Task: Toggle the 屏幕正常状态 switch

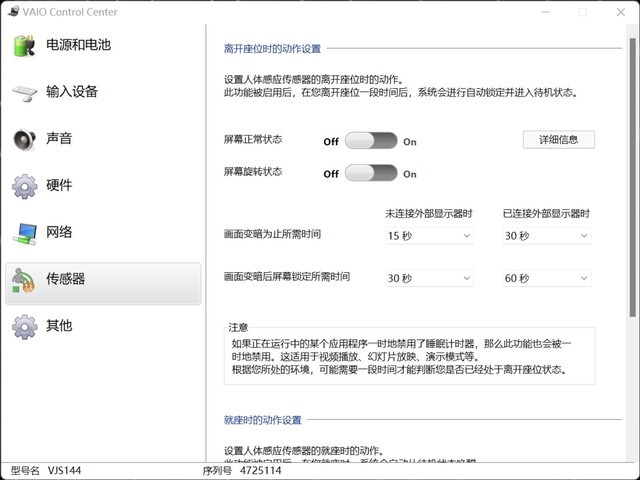Action: coord(371,142)
